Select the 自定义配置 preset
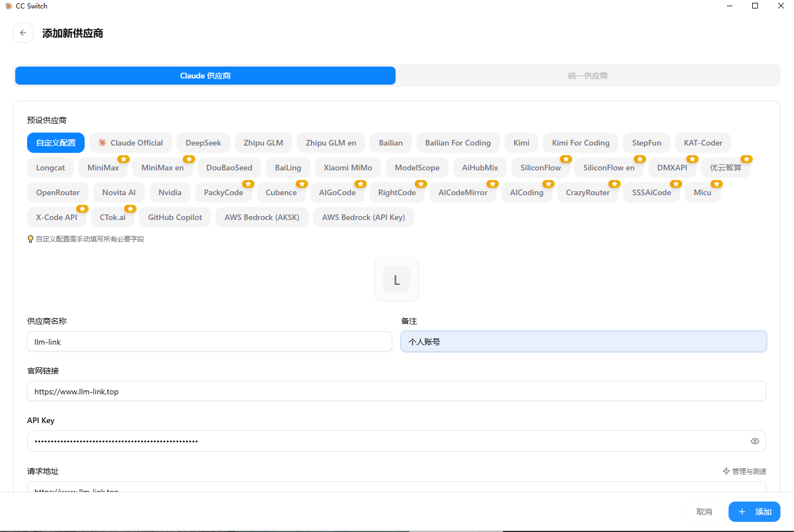This screenshot has width=794, height=532. click(x=56, y=143)
